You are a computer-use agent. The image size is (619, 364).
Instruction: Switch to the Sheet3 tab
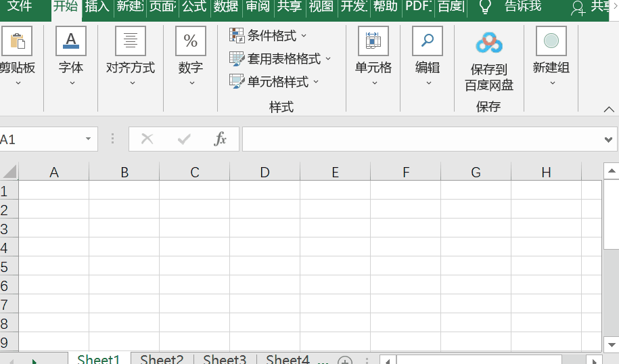225,359
